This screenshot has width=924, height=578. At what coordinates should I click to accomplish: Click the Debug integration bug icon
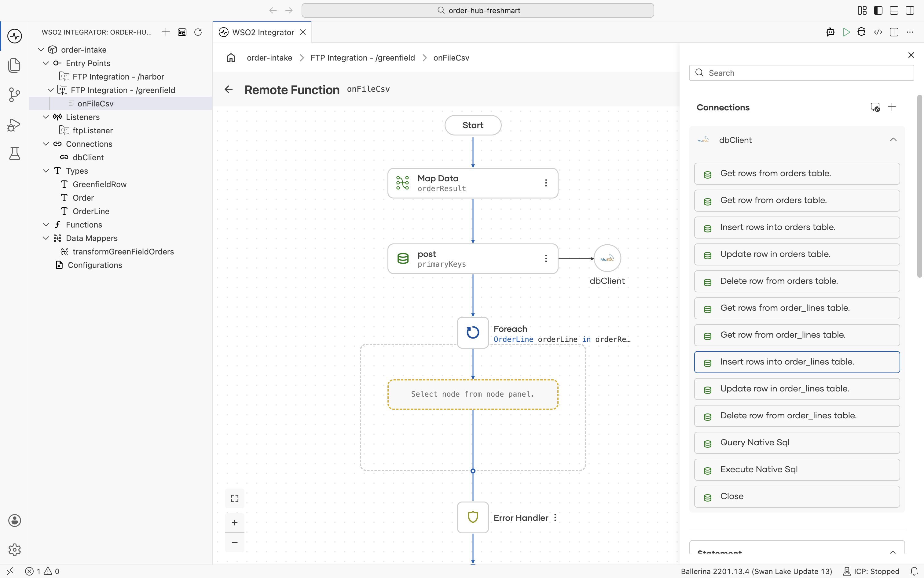point(861,32)
